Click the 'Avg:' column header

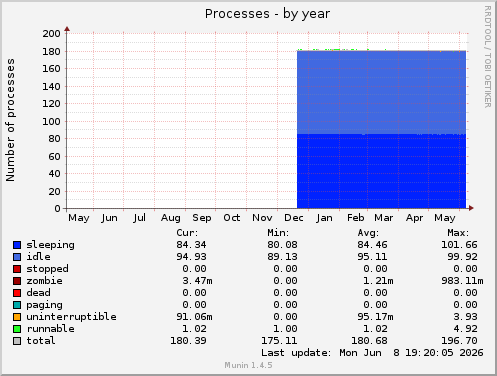[x=368, y=233]
